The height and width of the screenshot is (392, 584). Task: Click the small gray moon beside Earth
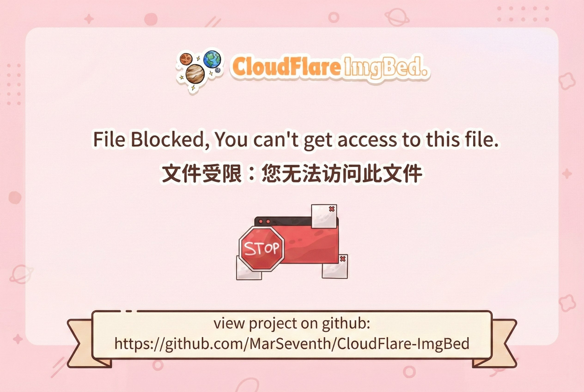[218, 70]
